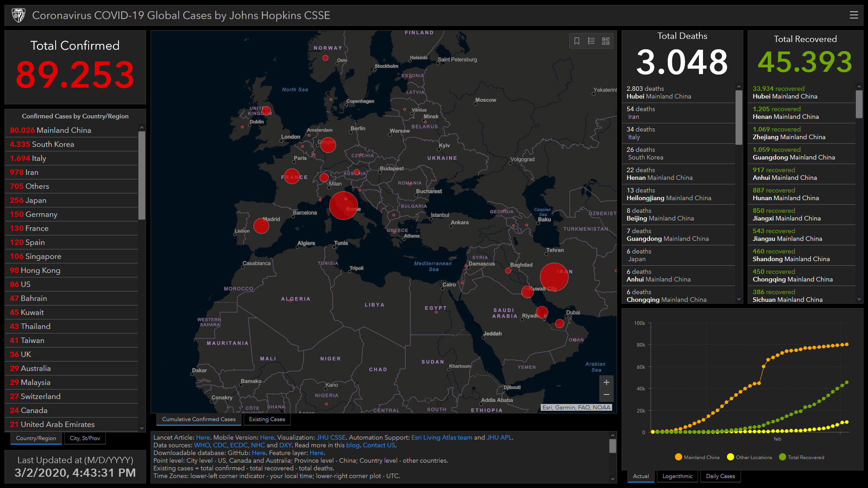Select Germany row with 150 cases
The image size is (868, 488).
pos(71,214)
